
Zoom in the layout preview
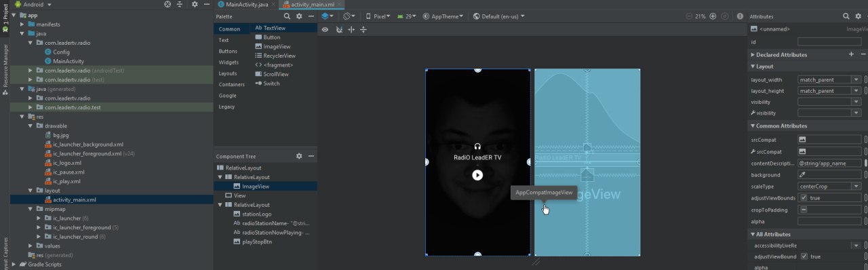[x=713, y=16]
